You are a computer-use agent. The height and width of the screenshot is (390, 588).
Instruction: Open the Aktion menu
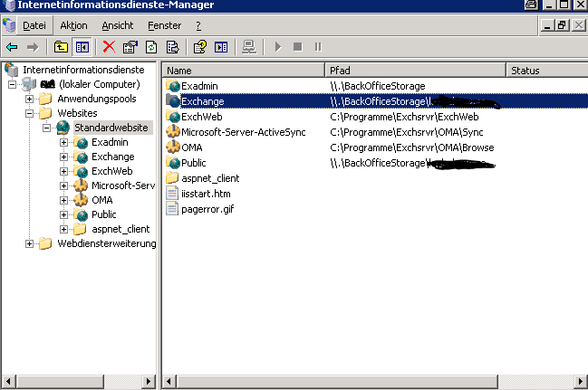tap(73, 25)
